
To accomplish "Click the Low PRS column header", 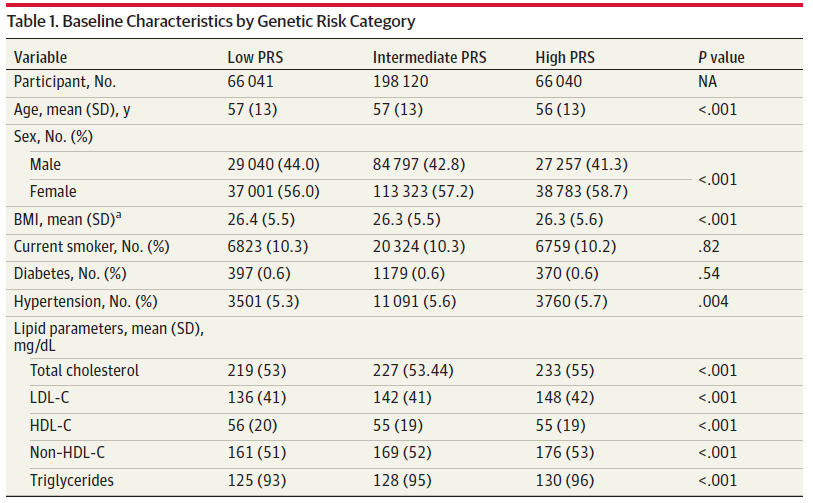I will click(254, 57).
